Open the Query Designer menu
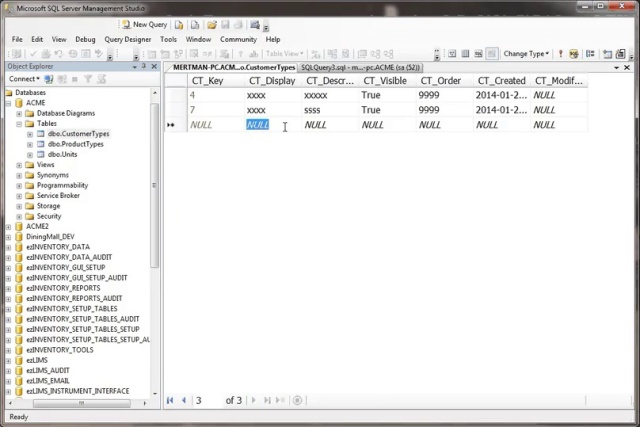 coord(128,39)
